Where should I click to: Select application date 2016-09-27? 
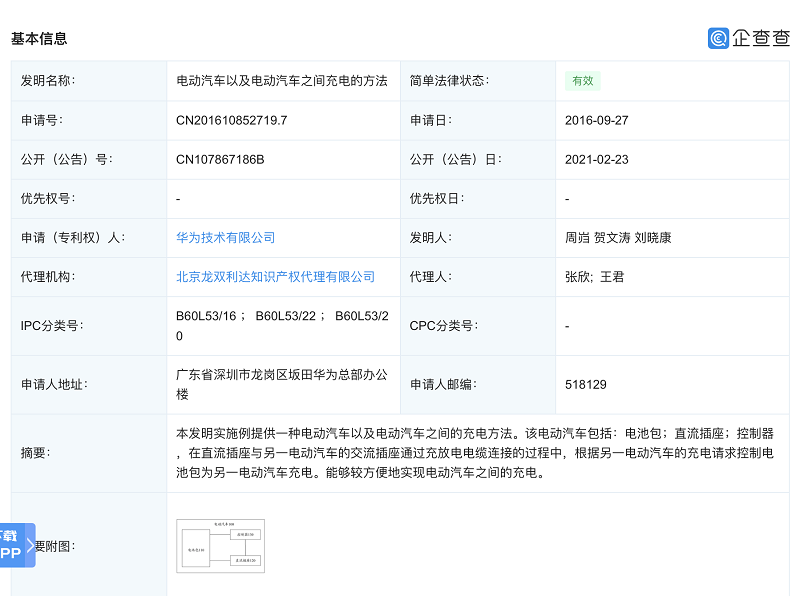tap(596, 120)
